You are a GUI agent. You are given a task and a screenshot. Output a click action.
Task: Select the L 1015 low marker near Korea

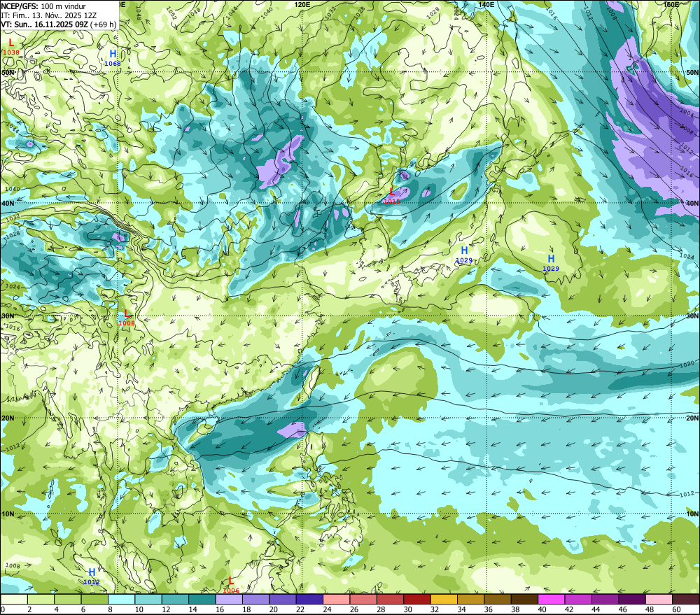[392, 196]
